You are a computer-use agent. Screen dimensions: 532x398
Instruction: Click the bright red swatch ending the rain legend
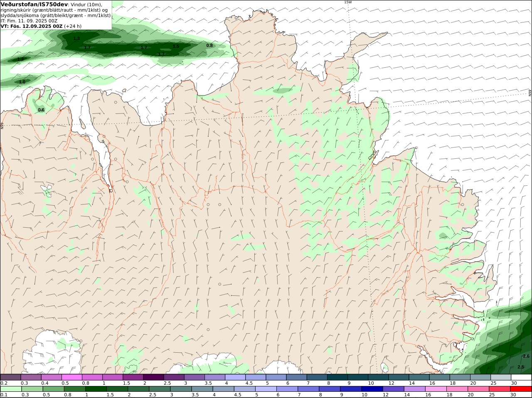[521, 389]
